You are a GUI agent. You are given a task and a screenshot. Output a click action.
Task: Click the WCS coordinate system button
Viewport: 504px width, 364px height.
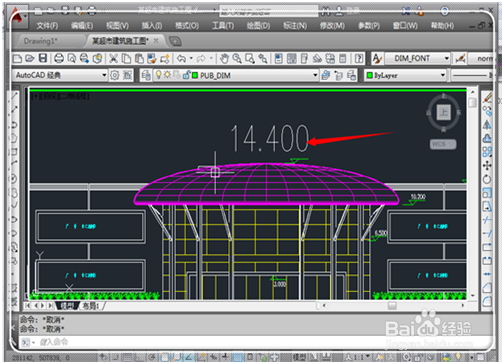[x=443, y=144]
